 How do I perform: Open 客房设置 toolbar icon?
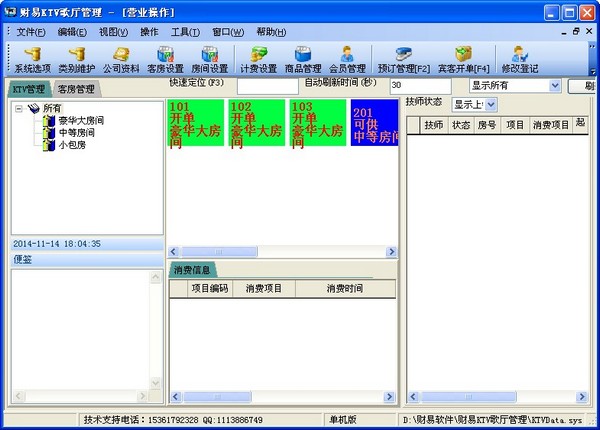click(x=166, y=60)
